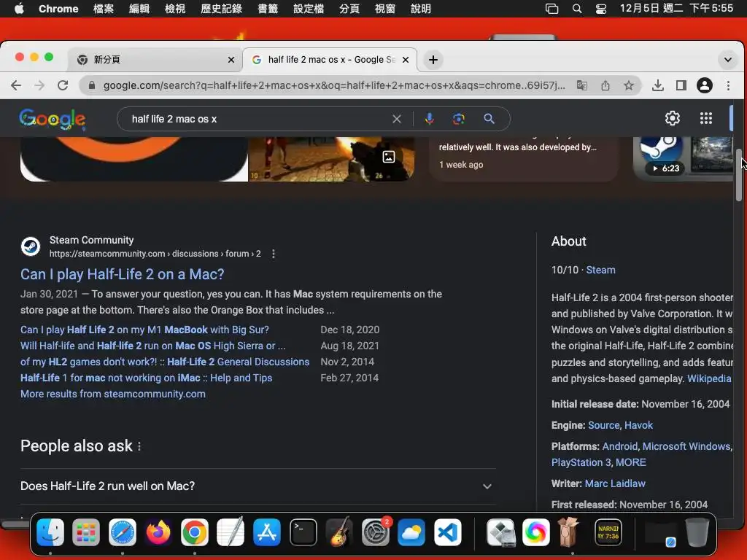Open System Settings in the Dock
Screen dimensions: 747x560
coord(376,532)
